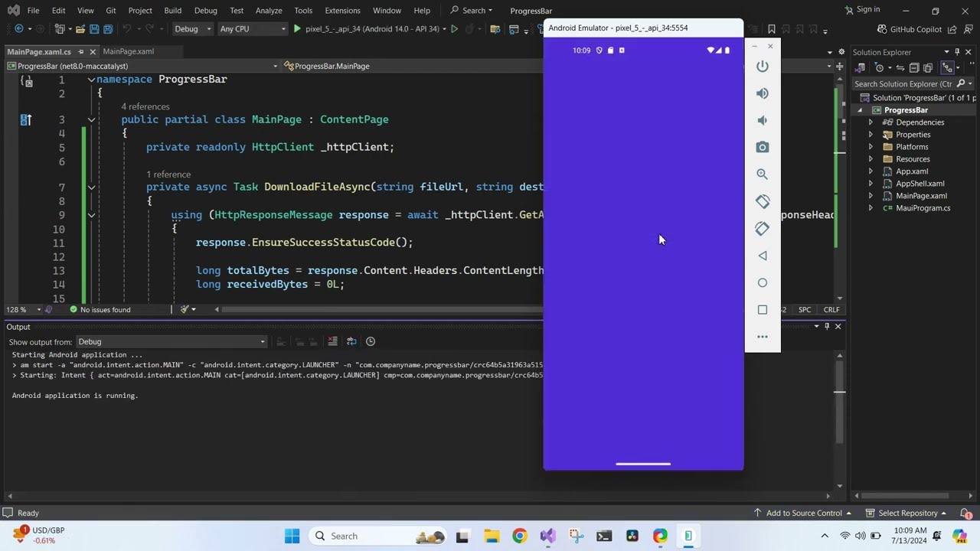Expand the Dependencies node
The height and width of the screenshot is (551, 980).
tap(870, 122)
